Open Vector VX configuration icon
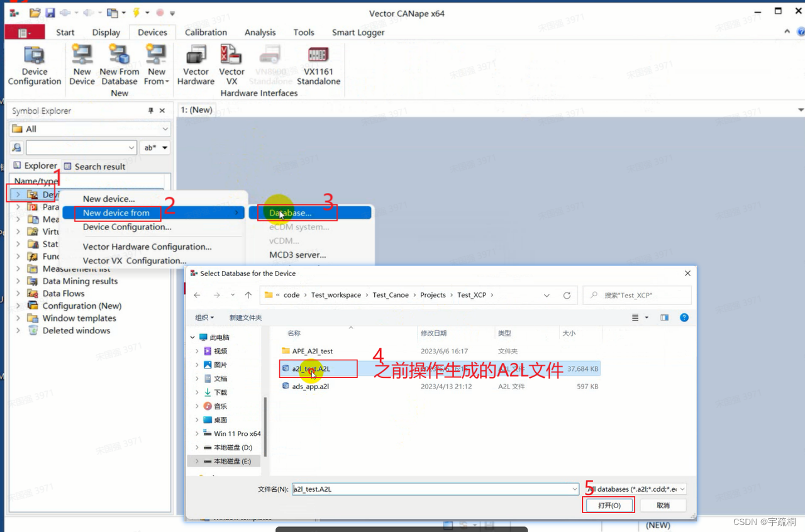Viewport: 805px width, 532px height. click(x=231, y=65)
